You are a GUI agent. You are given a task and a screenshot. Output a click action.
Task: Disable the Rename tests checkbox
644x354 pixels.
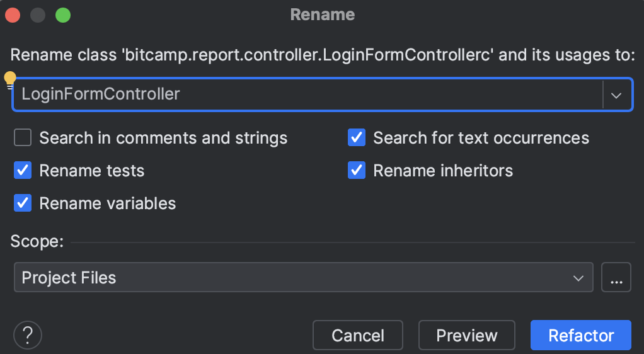pos(23,171)
